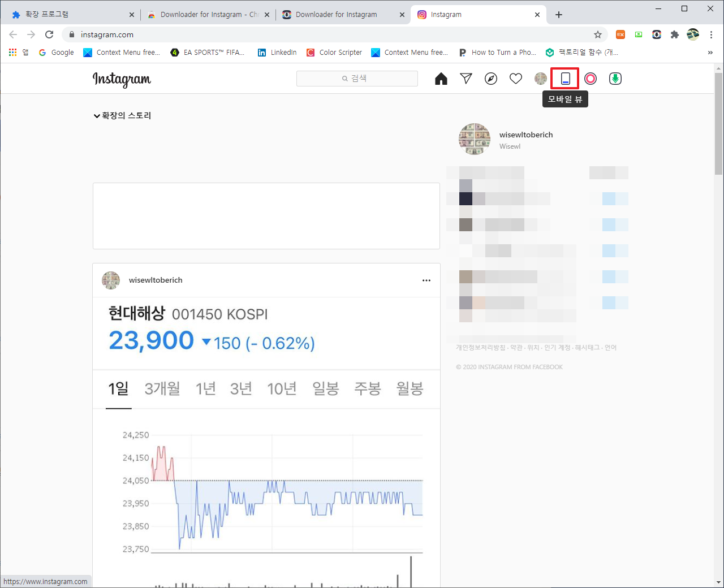Open the Explore compass icon

click(x=491, y=79)
